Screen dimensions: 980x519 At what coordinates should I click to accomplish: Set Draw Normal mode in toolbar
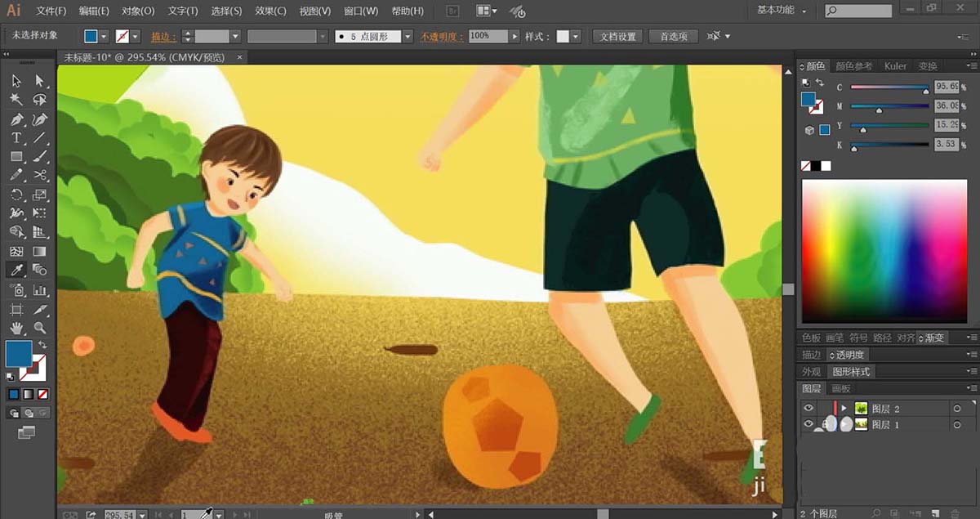16,413
